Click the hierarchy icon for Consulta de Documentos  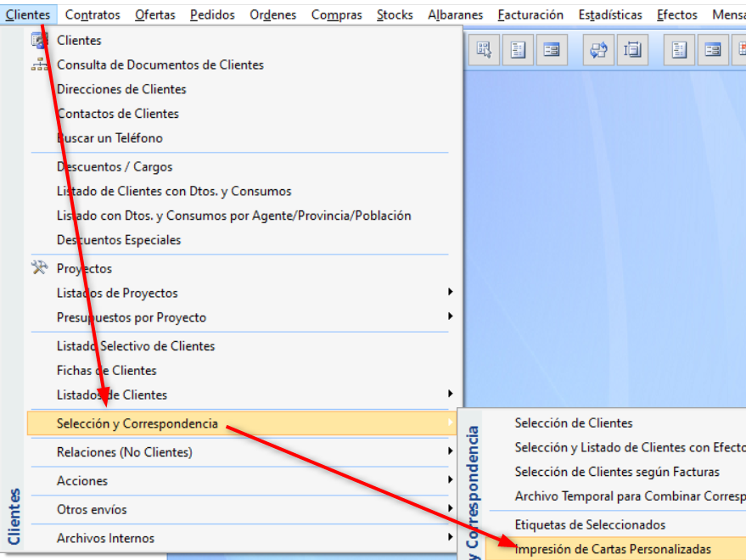coord(40,64)
